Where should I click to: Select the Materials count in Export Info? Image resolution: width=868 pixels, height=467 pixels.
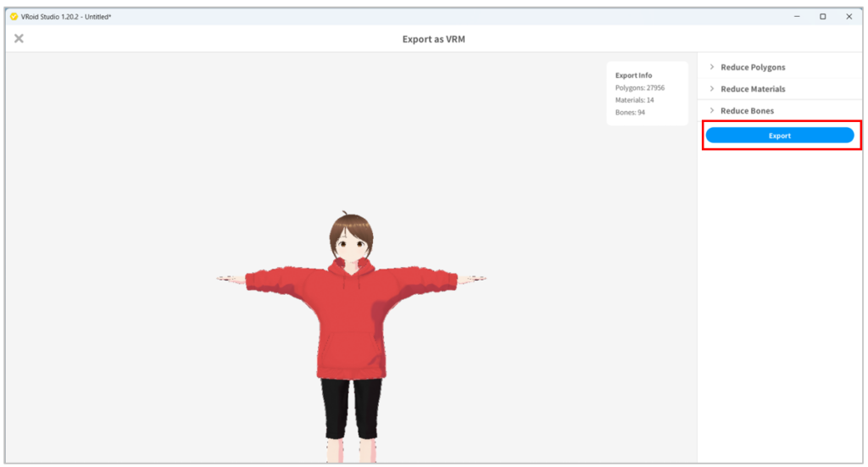[634, 100]
